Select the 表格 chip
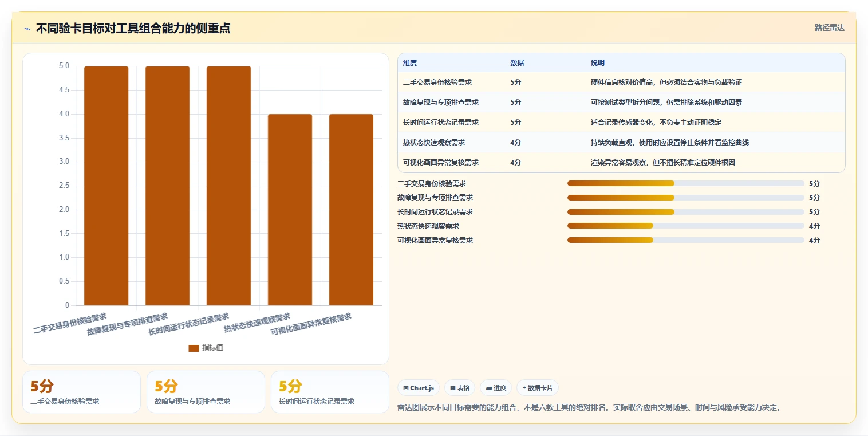Image resolution: width=868 pixels, height=436 pixels. point(460,388)
